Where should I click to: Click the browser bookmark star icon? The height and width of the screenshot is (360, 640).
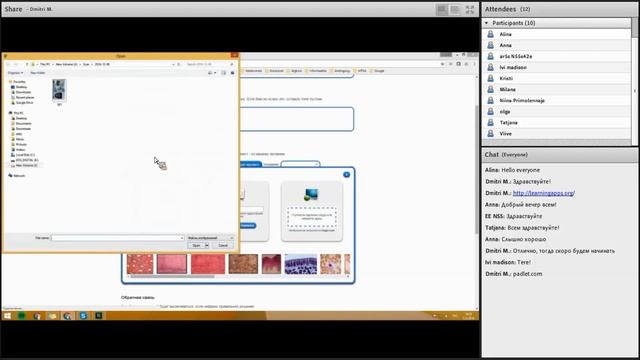coord(442,64)
